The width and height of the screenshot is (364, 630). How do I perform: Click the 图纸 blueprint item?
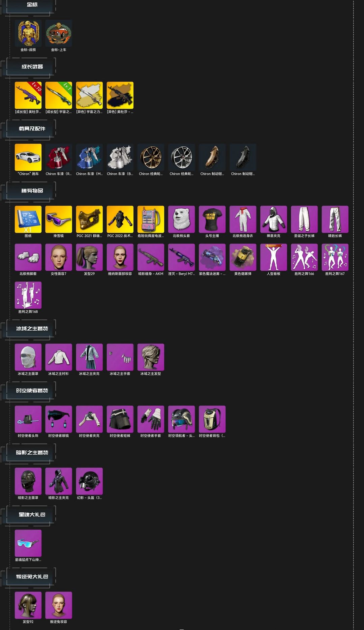28,219
